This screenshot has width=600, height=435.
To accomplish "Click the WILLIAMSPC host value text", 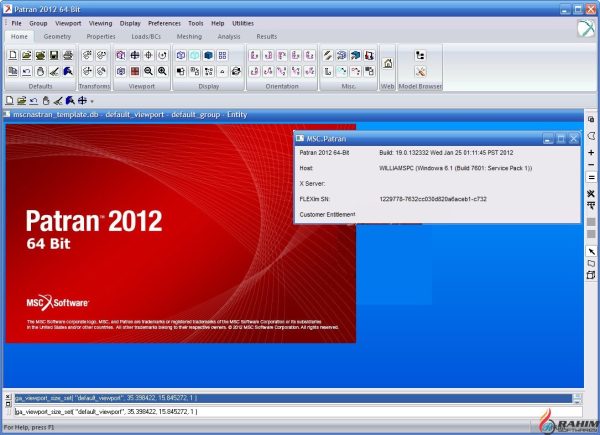I will point(456,168).
